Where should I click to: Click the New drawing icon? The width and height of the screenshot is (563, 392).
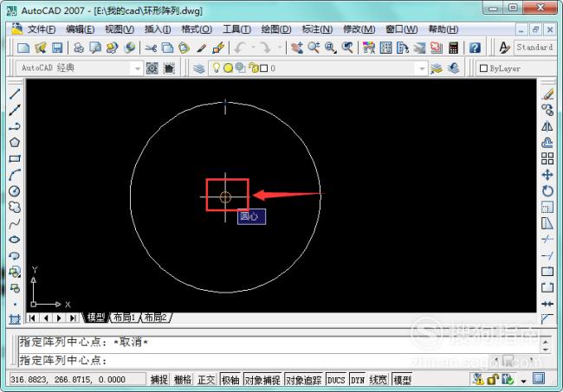tap(23, 48)
